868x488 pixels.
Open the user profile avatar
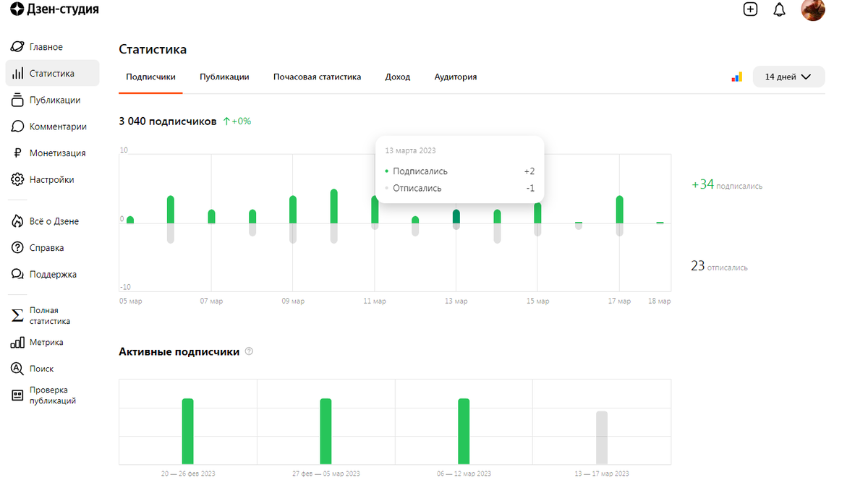click(813, 9)
